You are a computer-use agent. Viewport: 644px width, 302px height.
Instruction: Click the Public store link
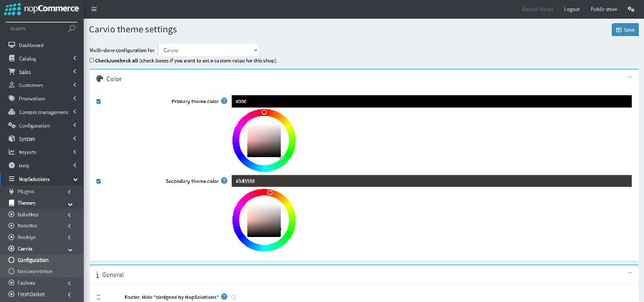coord(603,9)
